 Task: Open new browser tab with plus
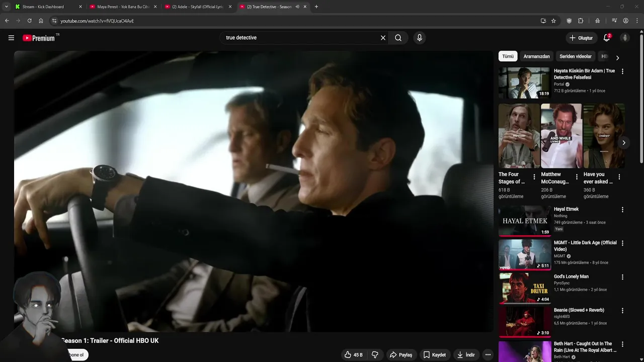pos(316,7)
